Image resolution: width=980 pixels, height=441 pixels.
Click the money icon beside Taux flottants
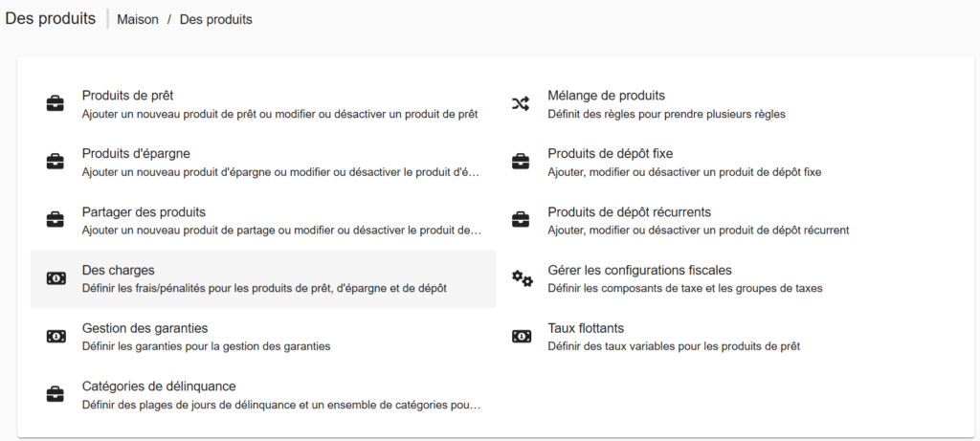tap(521, 337)
